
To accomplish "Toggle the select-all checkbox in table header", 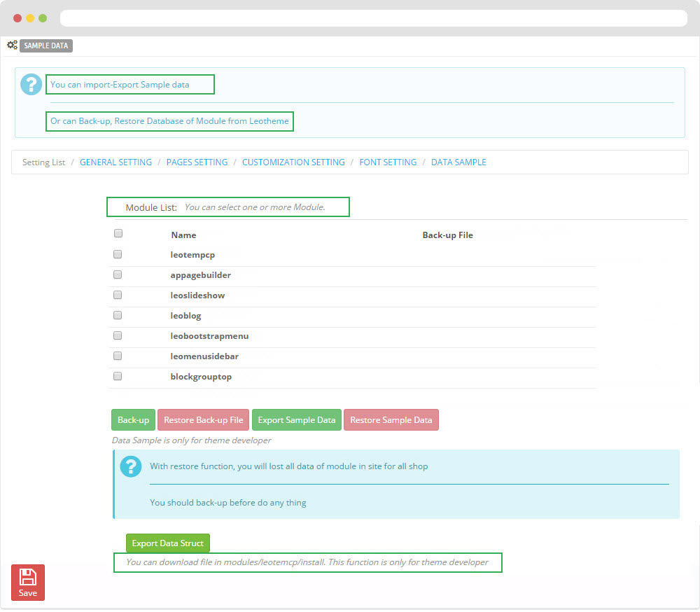I will 118,234.
